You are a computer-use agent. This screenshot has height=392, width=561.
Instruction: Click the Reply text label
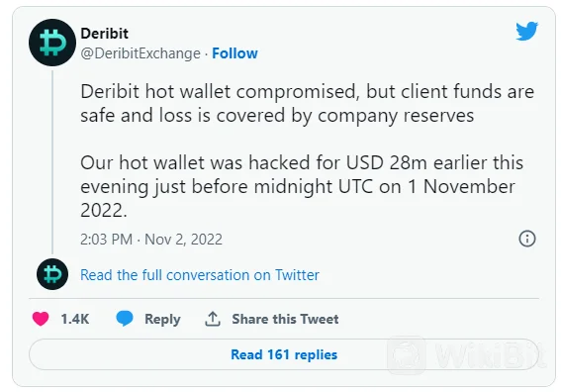pos(162,319)
